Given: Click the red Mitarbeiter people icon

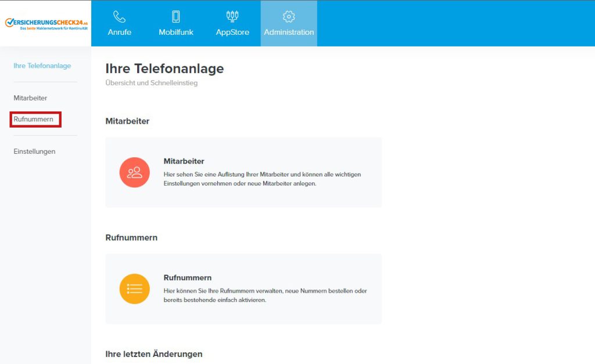Looking at the screenshot, I should [134, 172].
